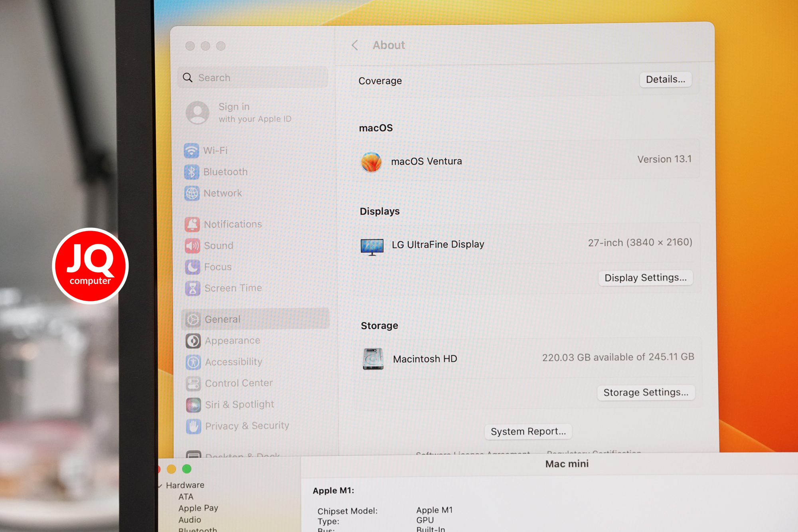The height and width of the screenshot is (532, 798).
Task: Go back using the About chevron
Action: 355,45
